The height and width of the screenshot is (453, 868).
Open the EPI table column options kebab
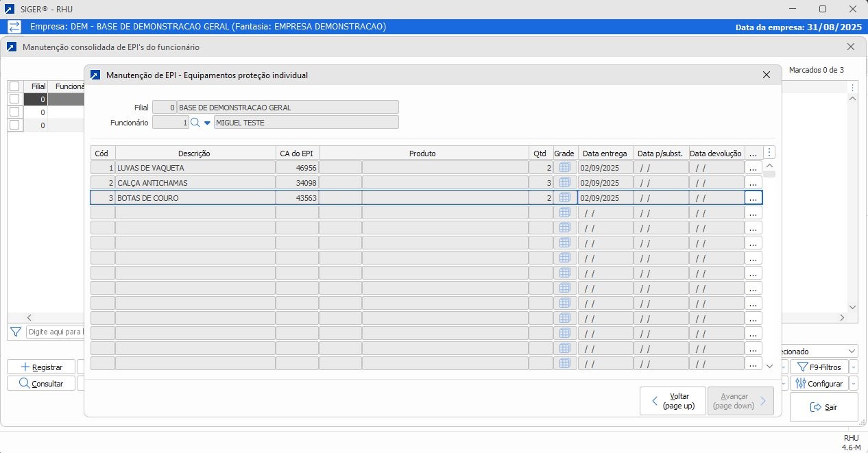click(769, 153)
